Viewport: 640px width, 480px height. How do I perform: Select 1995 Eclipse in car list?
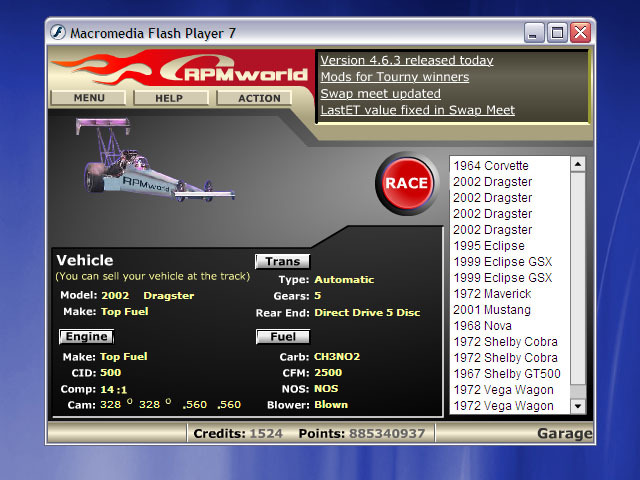(x=489, y=245)
